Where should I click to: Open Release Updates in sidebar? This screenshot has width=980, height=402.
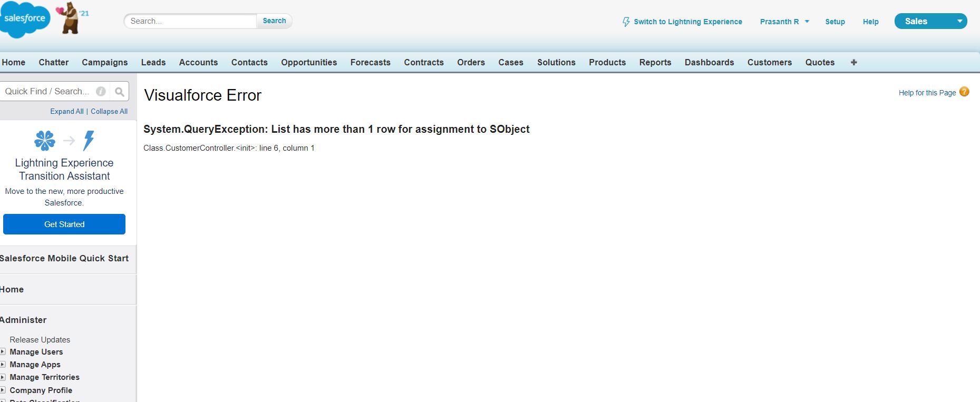coord(40,340)
